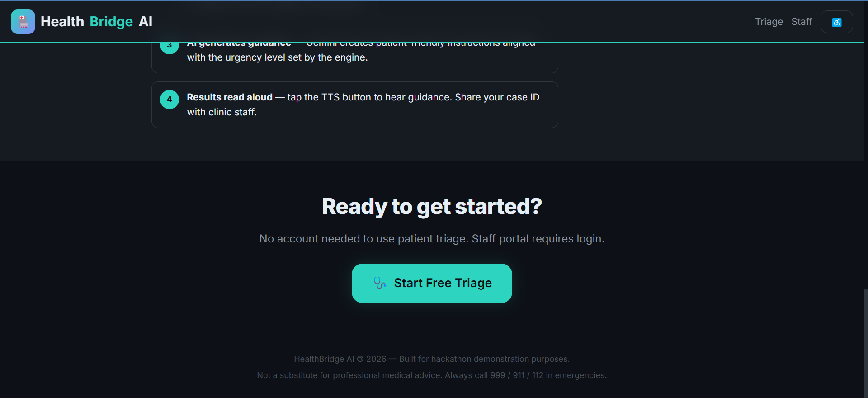This screenshot has height=398, width=868.
Task: Click the step 4 number badge
Action: point(170,99)
